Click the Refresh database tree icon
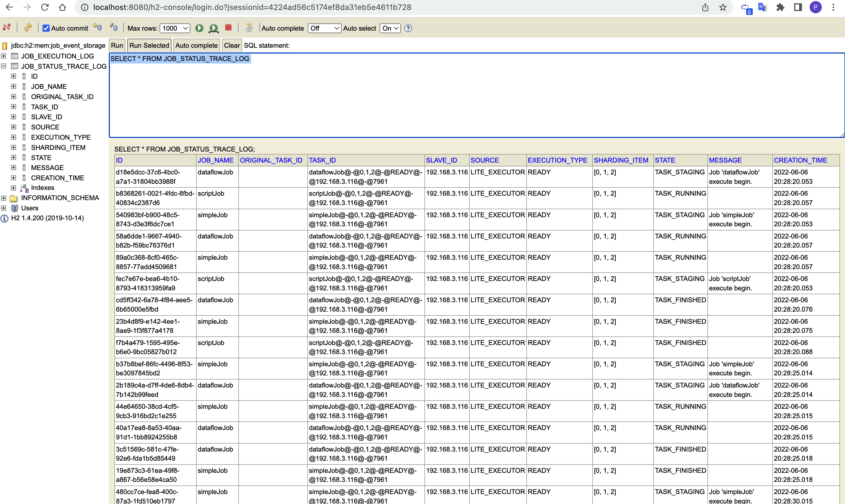 coord(28,28)
